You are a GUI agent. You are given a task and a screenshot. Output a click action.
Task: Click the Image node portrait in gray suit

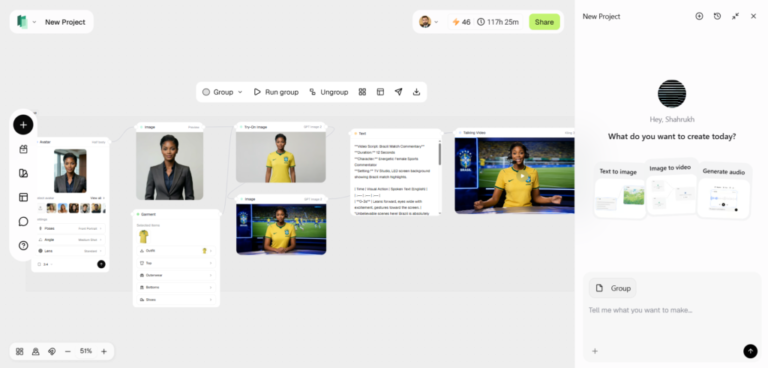point(169,166)
